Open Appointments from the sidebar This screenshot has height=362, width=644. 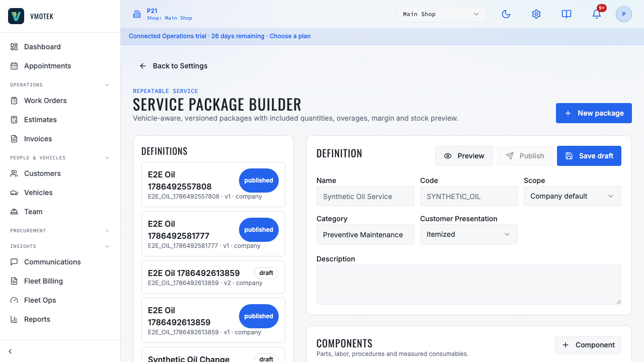click(60, 66)
